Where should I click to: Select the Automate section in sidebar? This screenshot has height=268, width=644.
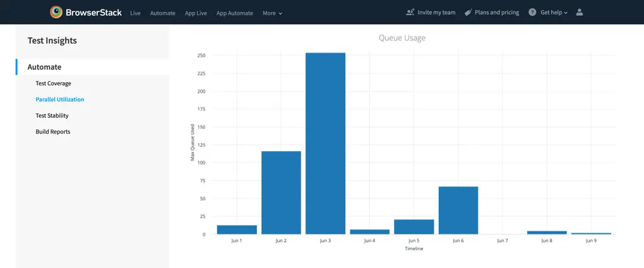[x=44, y=67]
